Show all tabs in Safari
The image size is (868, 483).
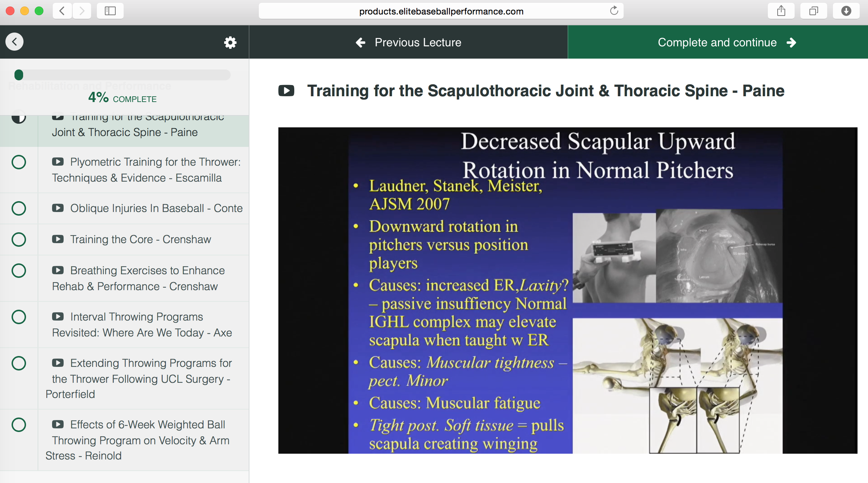click(x=813, y=11)
